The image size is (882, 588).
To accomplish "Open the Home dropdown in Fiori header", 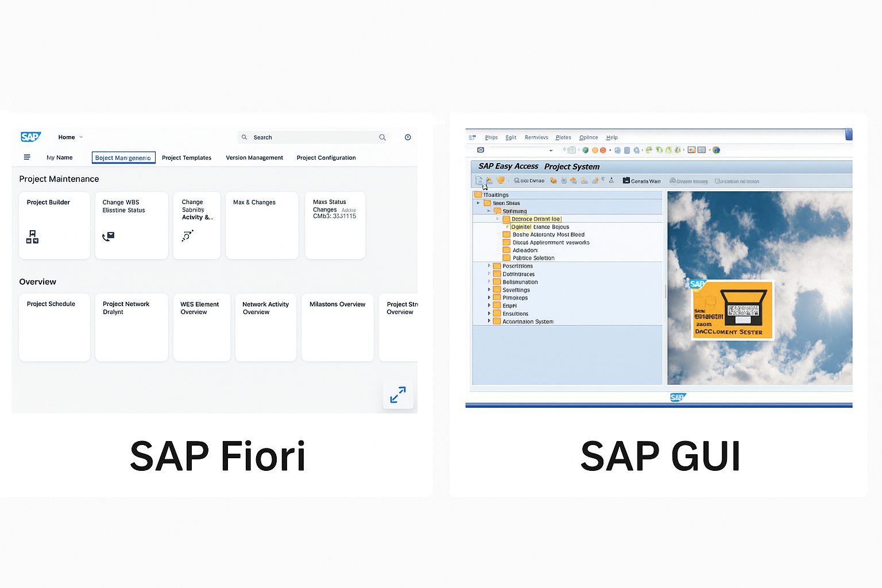I will click(69, 137).
